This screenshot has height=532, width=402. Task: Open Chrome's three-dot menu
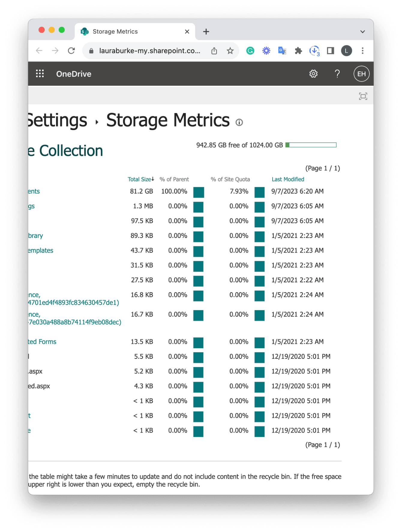362,51
